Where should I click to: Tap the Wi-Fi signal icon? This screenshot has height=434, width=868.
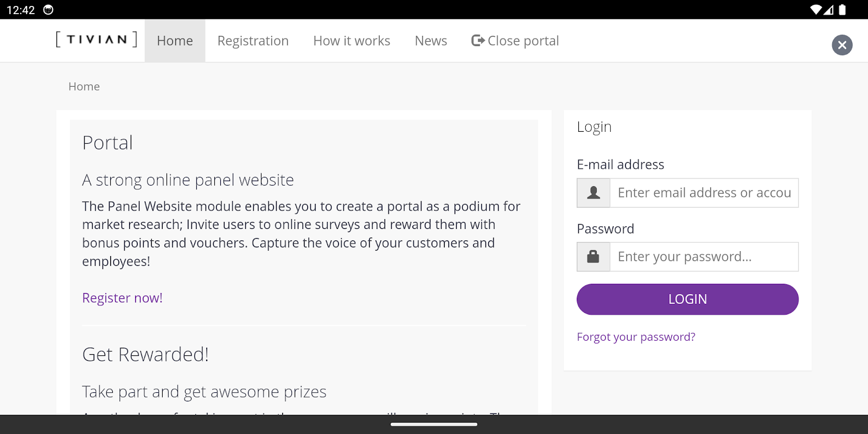click(815, 10)
